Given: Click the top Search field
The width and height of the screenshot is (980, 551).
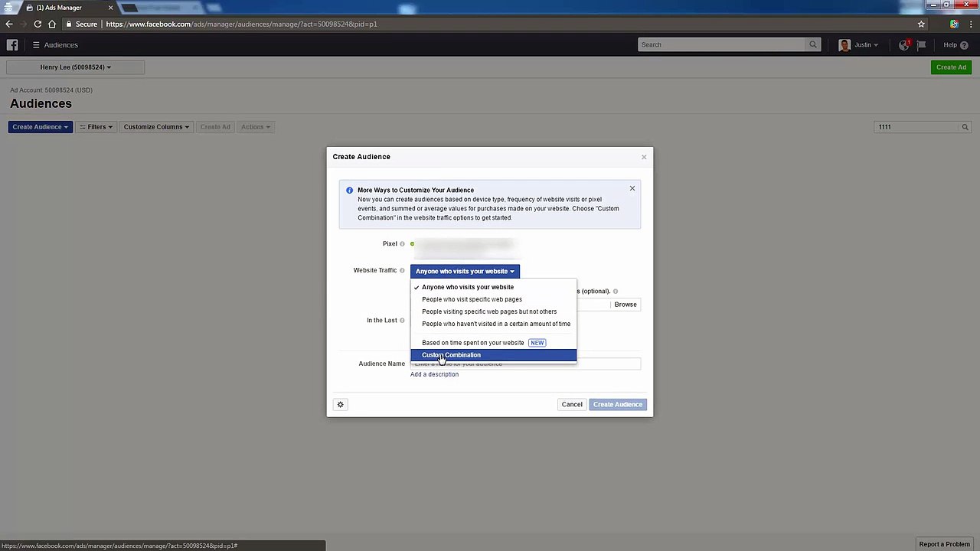Looking at the screenshot, I should [x=722, y=44].
